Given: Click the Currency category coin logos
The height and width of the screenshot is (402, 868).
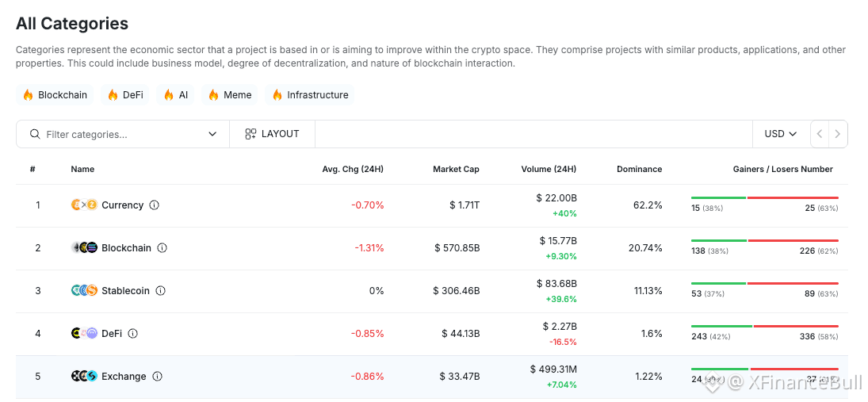Looking at the screenshot, I should click(x=84, y=205).
